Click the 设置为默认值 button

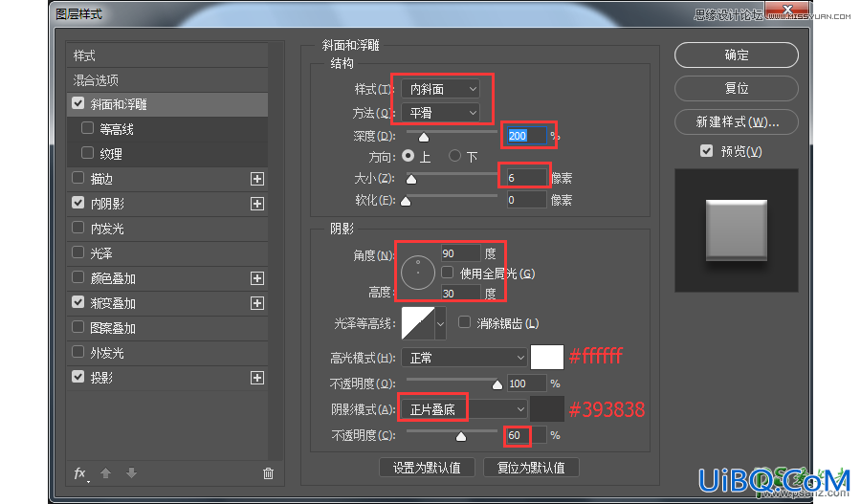coord(427,468)
